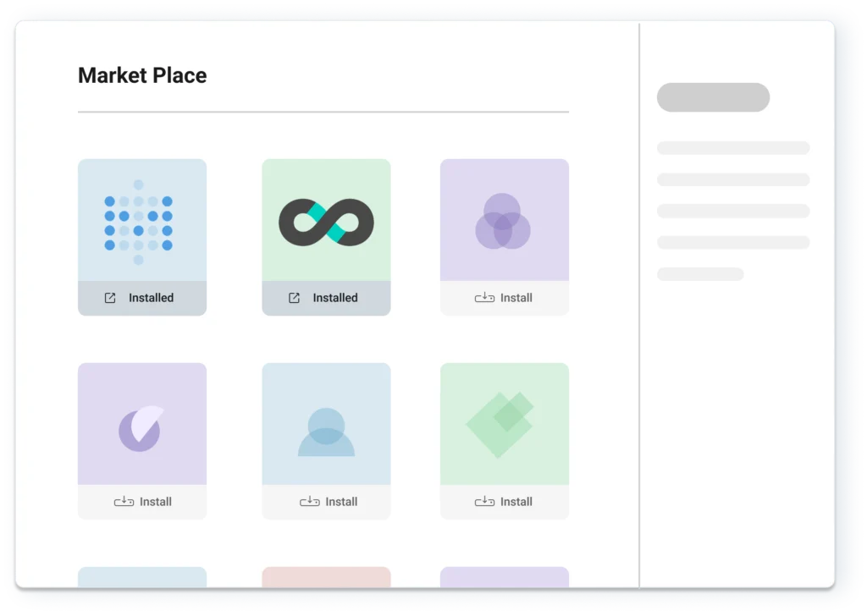This screenshot has width=867, height=616.
Task: Click external-link icon under dot-grid app
Action: pos(110,298)
